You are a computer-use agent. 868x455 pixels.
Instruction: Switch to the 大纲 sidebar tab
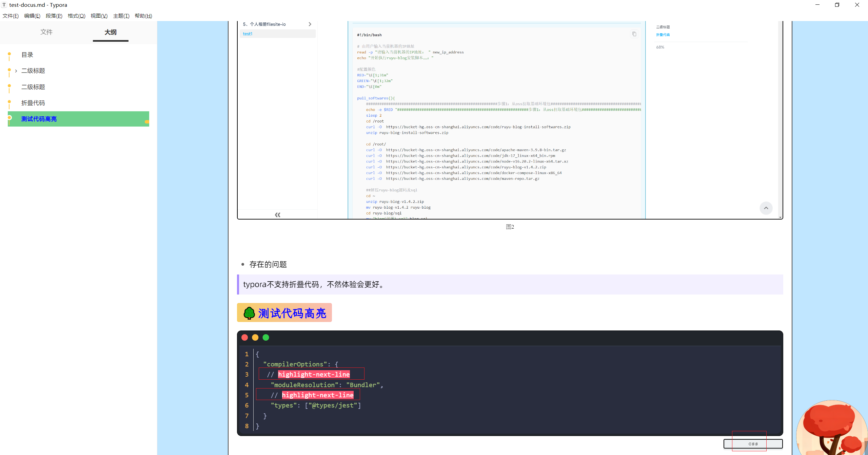[x=111, y=32]
